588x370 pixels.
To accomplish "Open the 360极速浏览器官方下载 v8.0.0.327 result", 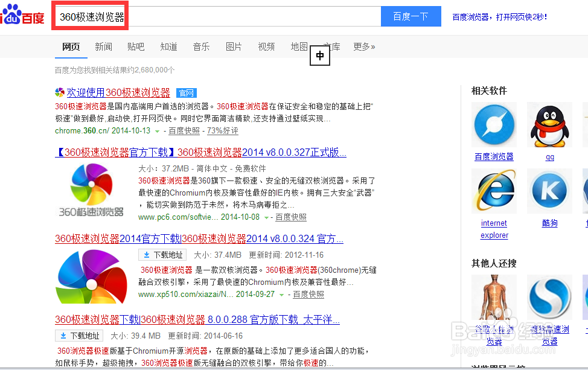I will pyautogui.click(x=200, y=153).
